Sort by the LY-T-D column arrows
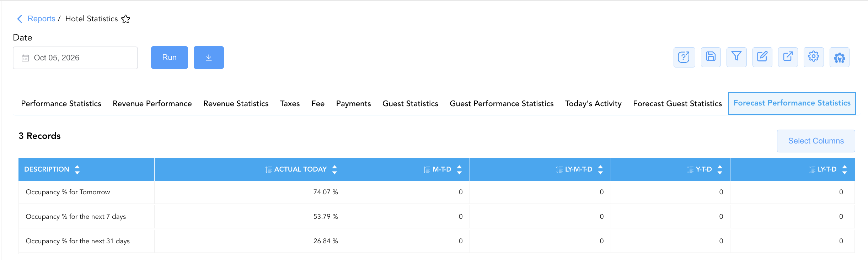 click(845, 169)
